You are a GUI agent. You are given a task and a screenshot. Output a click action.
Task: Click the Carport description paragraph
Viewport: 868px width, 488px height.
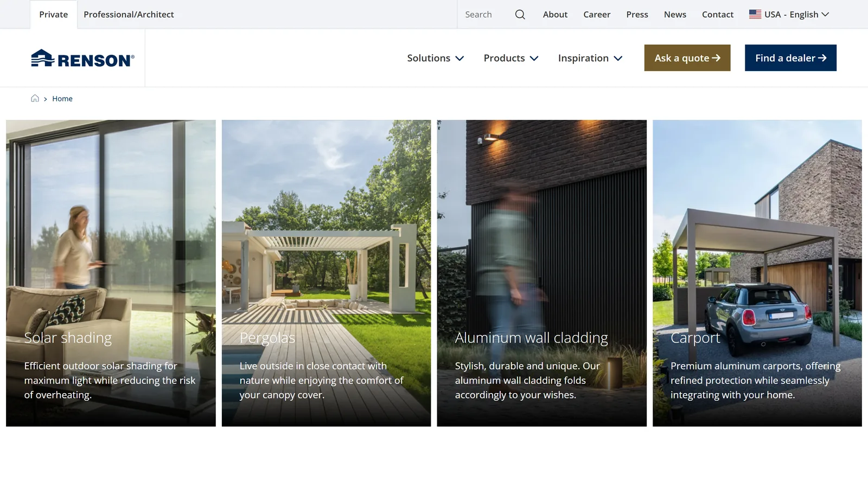click(755, 381)
